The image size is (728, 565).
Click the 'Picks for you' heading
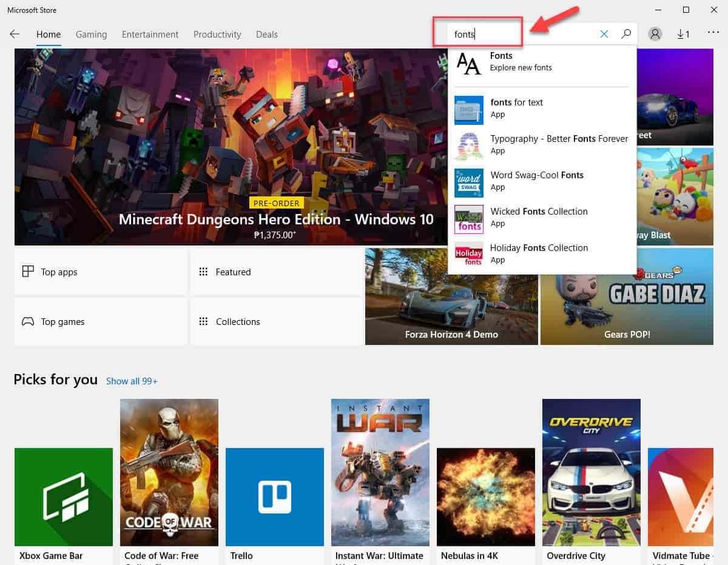coord(55,379)
